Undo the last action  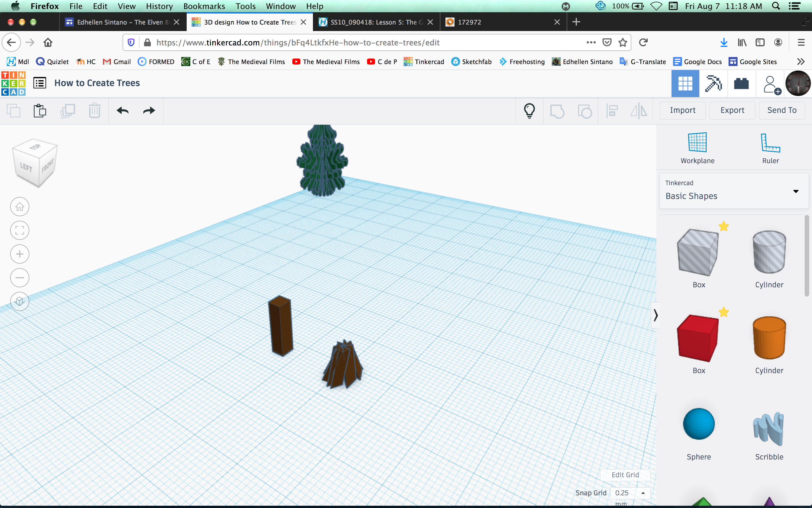[x=123, y=111]
